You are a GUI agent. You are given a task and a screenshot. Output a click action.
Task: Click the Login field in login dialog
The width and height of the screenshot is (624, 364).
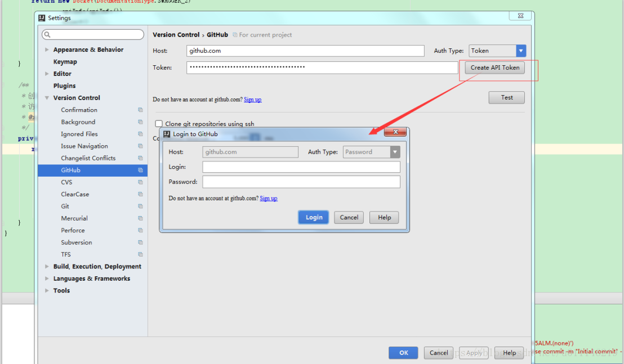pos(301,167)
